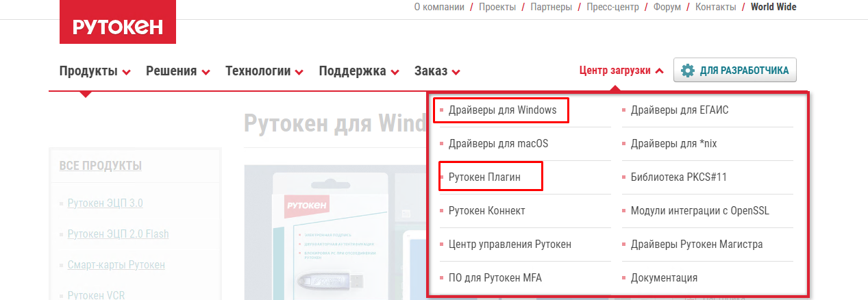Open Технологии main menu

click(x=258, y=71)
